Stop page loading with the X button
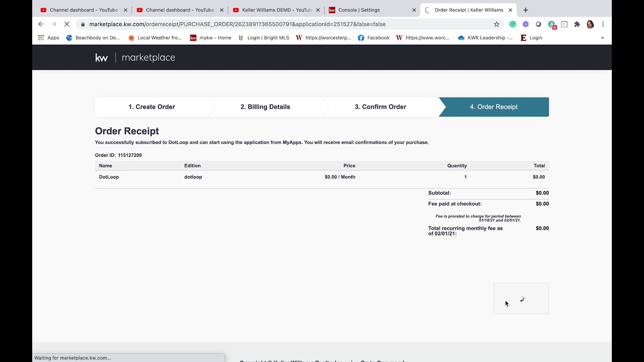The image size is (644, 362). point(66,24)
